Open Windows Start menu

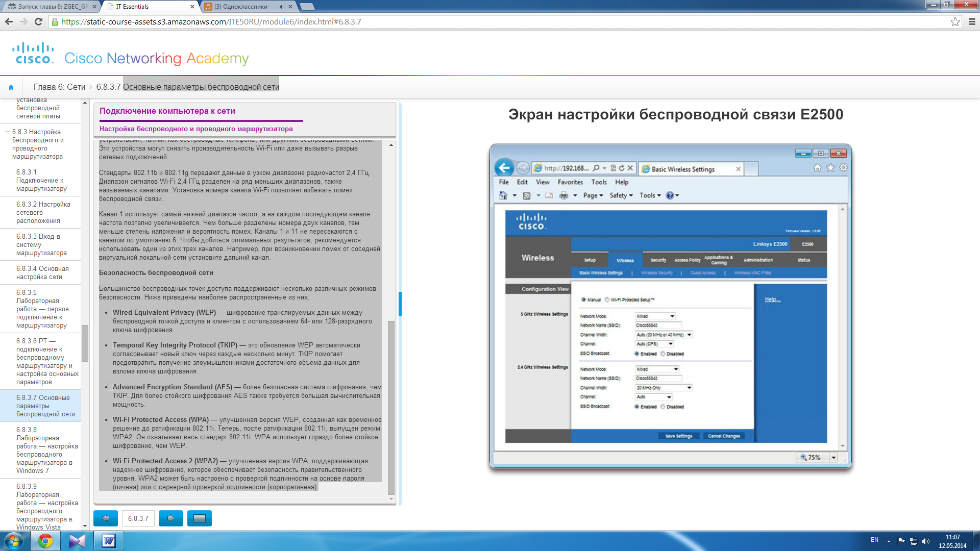point(13,541)
